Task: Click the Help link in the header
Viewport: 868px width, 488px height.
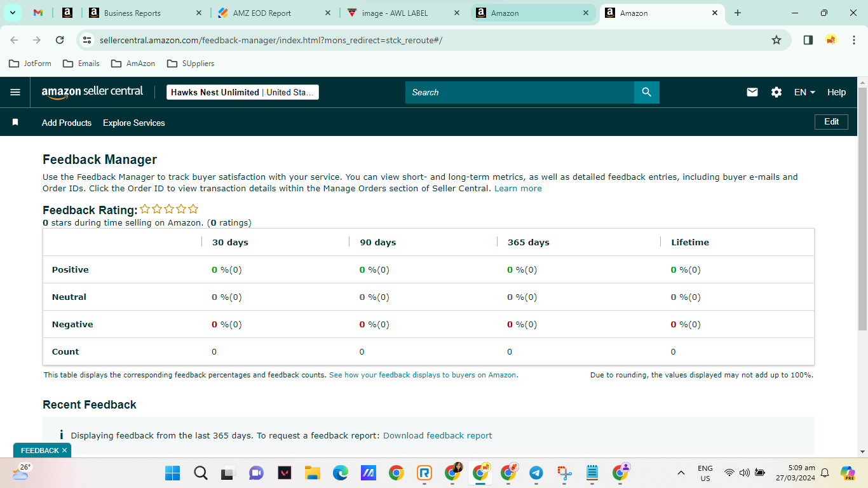Action: tap(836, 92)
